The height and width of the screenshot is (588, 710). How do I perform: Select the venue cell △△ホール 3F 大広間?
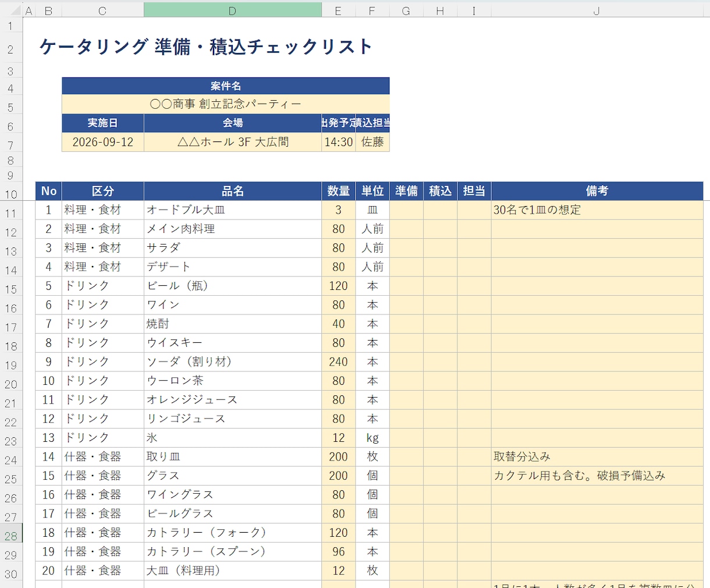pyautogui.click(x=233, y=142)
